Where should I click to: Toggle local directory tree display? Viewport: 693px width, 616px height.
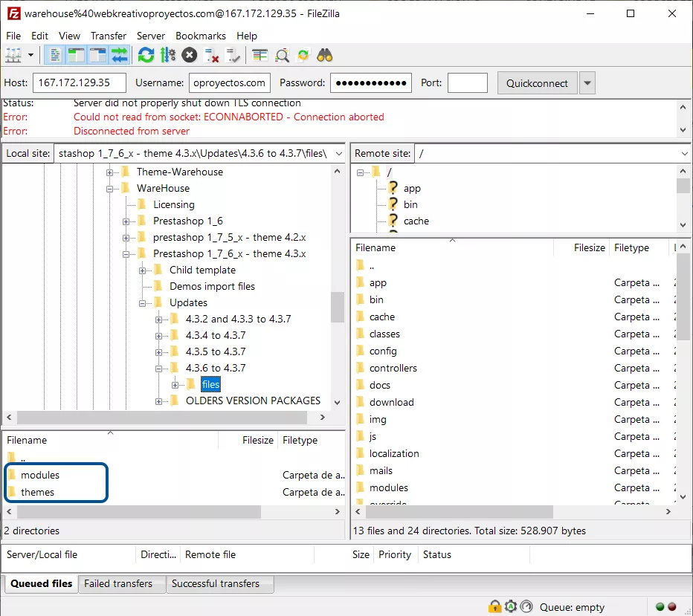pyautogui.click(x=77, y=55)
